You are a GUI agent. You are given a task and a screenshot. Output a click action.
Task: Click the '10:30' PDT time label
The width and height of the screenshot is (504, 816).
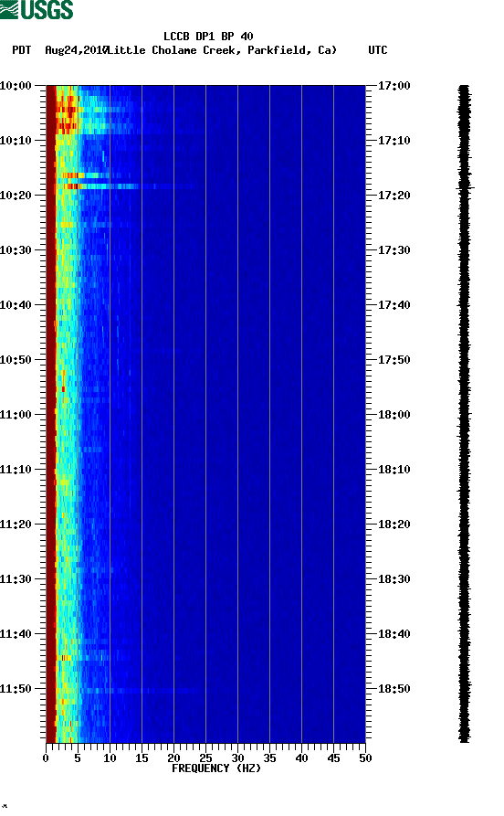click(x=16, y=249)
